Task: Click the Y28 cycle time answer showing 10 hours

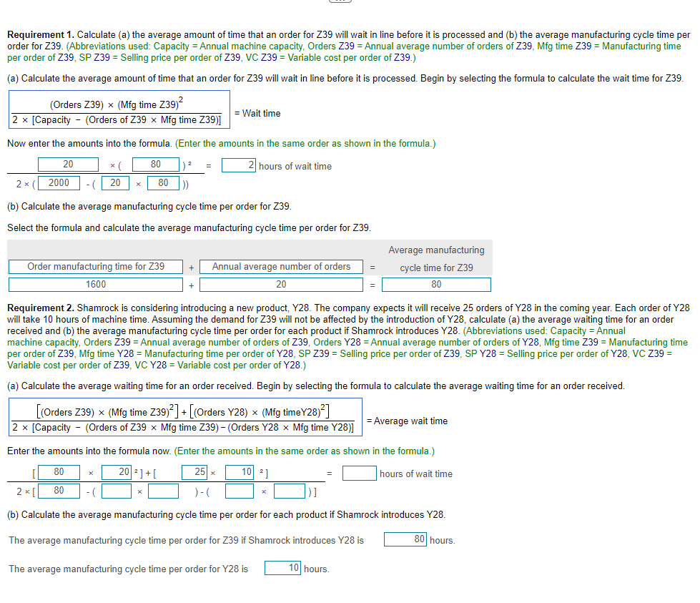Action: tap(285, 567)
